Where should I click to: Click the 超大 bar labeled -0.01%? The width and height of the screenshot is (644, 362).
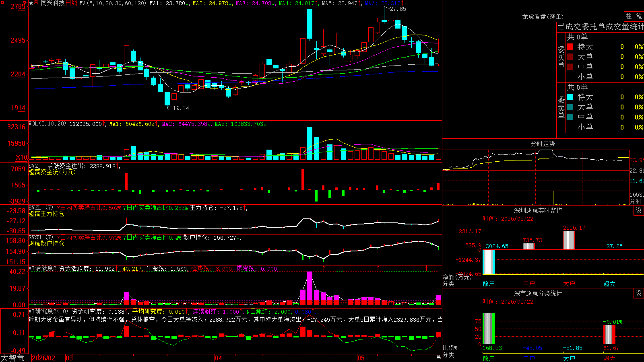[609, 335]
